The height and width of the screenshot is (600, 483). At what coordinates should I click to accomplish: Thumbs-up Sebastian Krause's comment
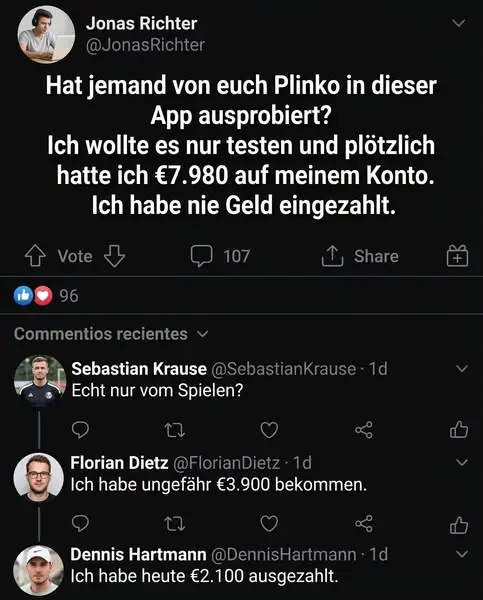tap(459, 429)
